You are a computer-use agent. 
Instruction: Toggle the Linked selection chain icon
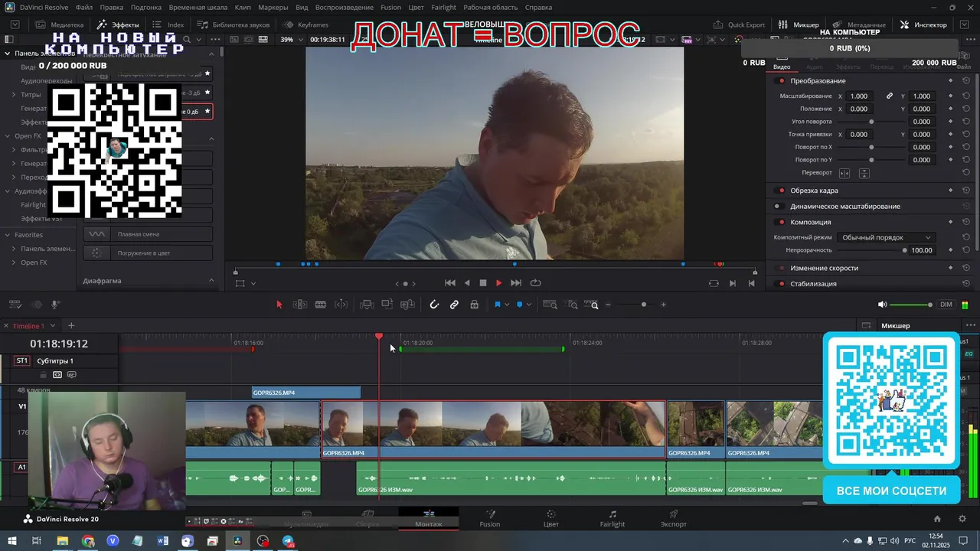point(454,305)
